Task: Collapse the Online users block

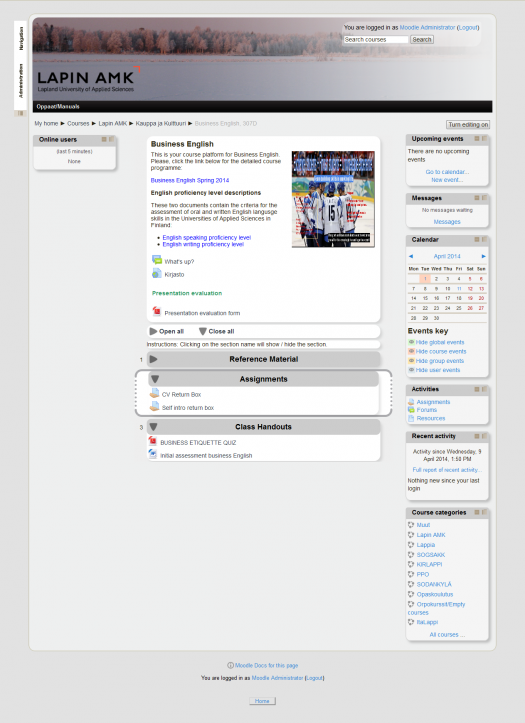Action: tap(104, 139)
